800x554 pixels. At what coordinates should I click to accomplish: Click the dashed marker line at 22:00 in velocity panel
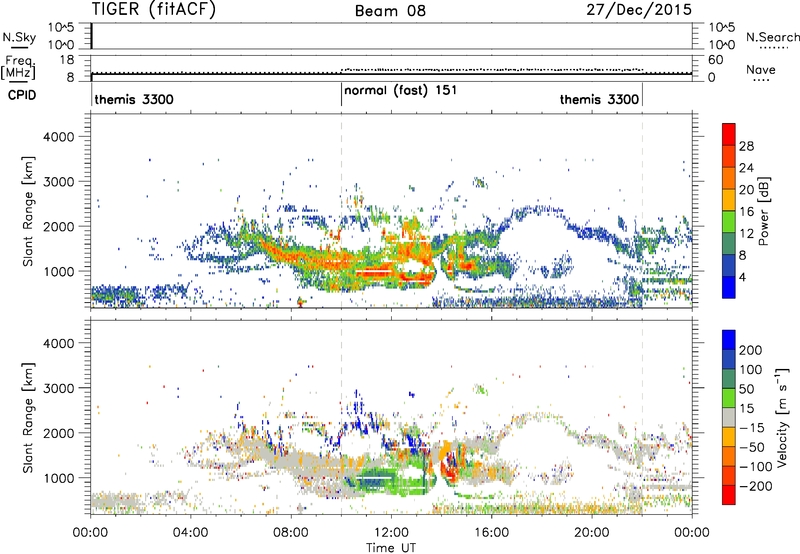pos(642,417)
